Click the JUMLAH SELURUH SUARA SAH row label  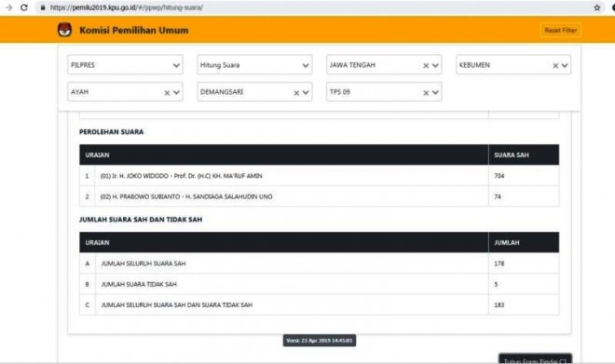(x=143, y=263)
